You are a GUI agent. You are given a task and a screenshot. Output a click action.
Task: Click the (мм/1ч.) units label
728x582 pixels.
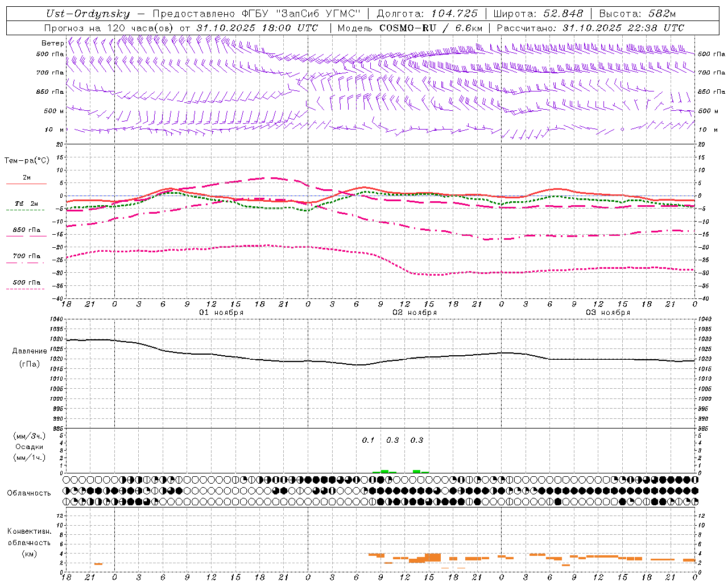[x=29, y=458]
